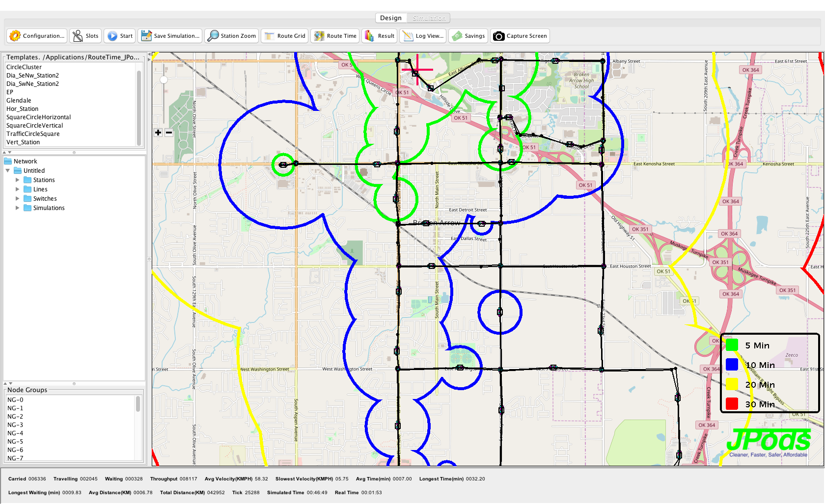Click the green 5 Min legend swatch
This screenshot has height=504, width=825.
732,345
